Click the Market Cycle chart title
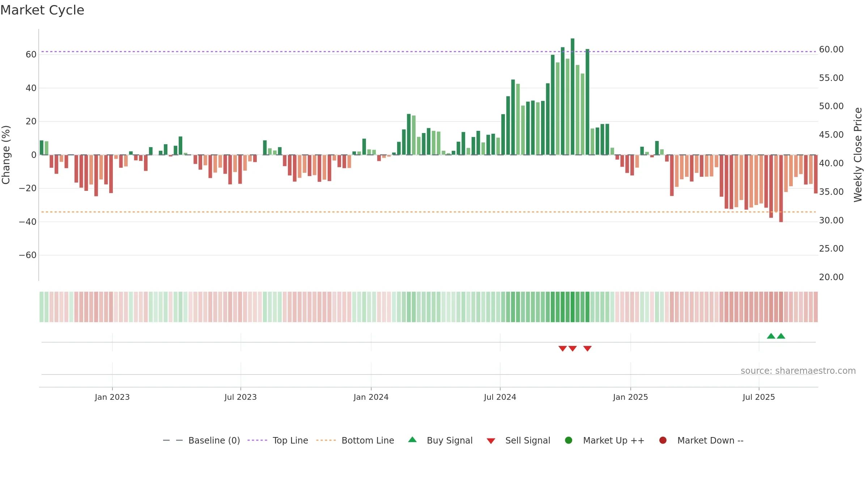This screenshot has width=868, height=488. 42,10
